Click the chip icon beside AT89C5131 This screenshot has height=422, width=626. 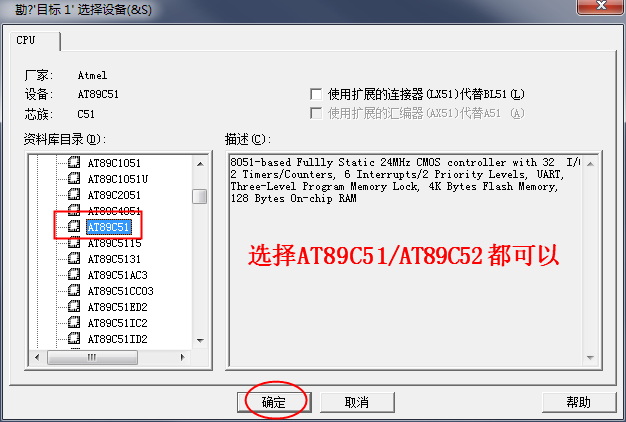(74, 258)
